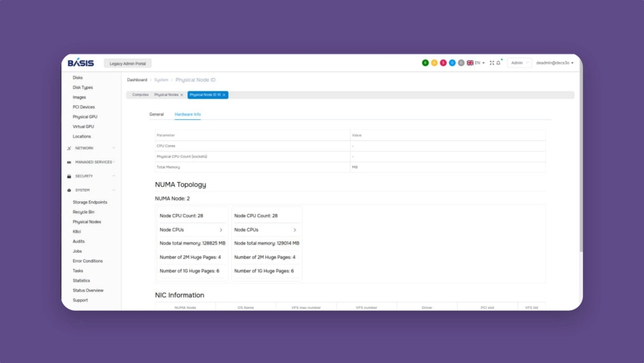Switch to the General tab
This screenshot has height=363, width=644.
pyautogui.click(x=156, y=114)
